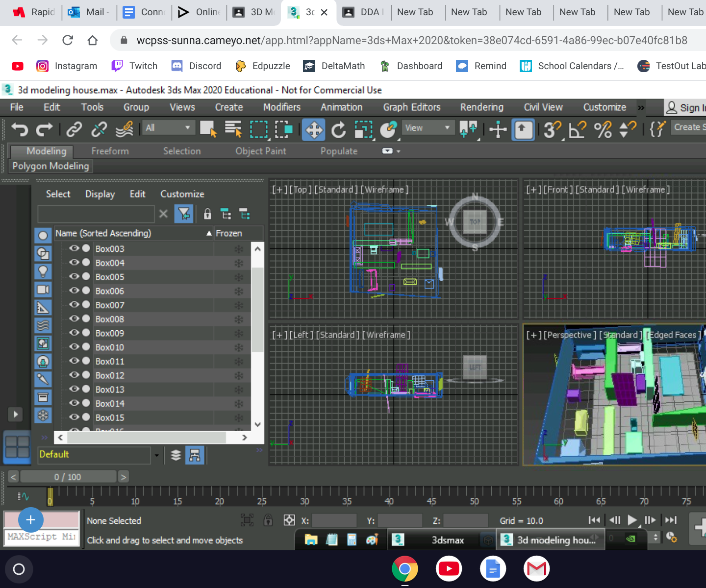
Task: Select the Select and Move tool
Action: (313, 129)
